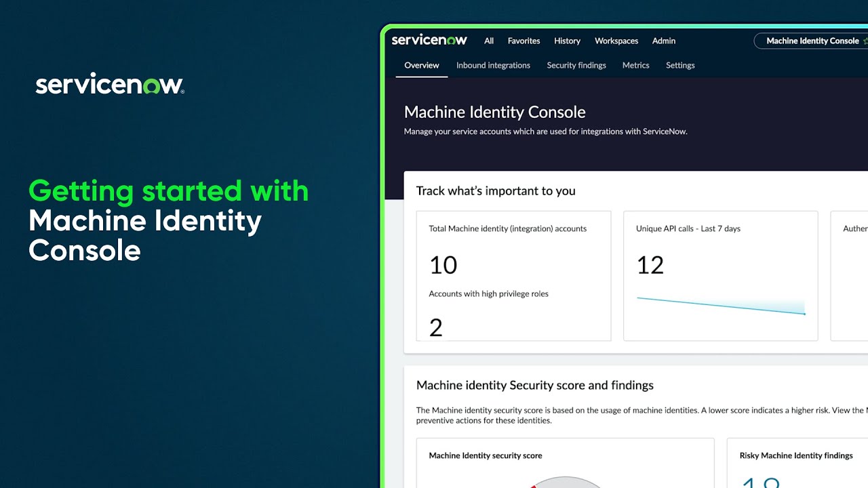This screenshot has width=868, height=488.
Task: Click the Unique API calls value 12
Action: pos(650,264)
